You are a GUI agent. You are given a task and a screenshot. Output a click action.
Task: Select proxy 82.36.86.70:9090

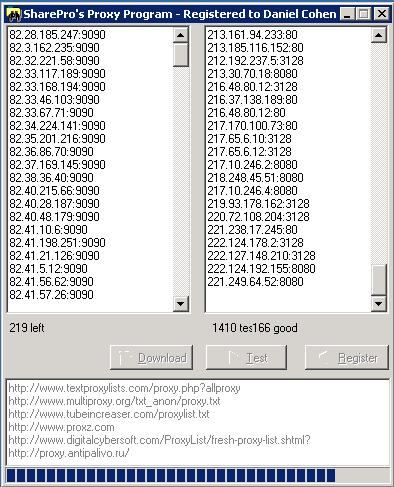(51, 152)
